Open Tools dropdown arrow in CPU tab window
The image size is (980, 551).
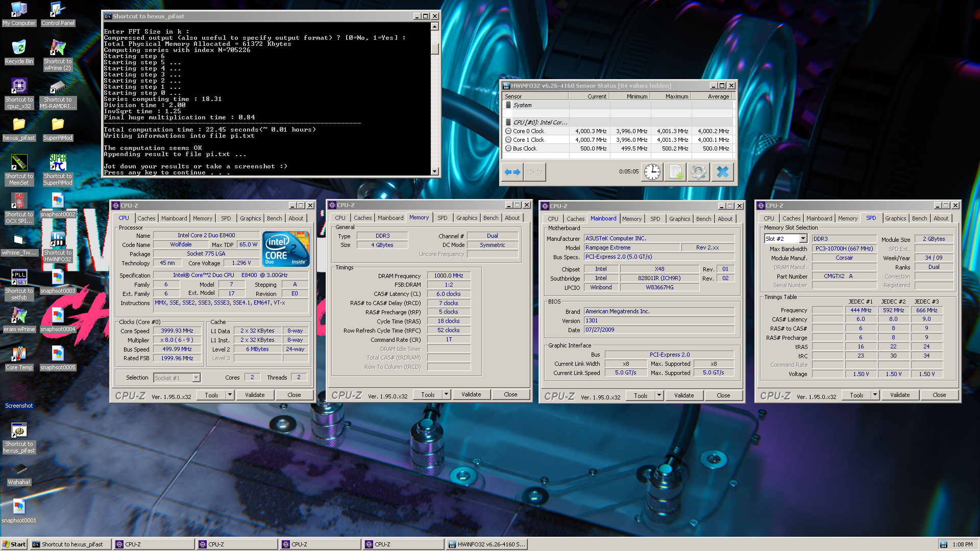coord(230,395)
